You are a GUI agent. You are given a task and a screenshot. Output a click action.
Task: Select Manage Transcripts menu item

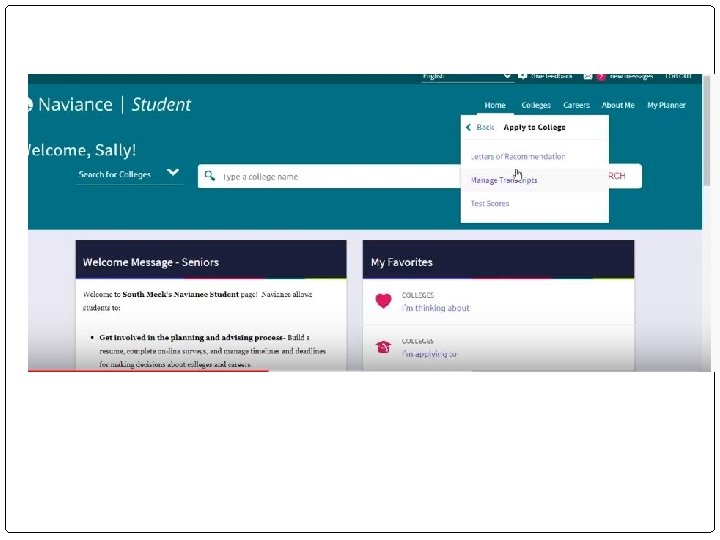(x=504, y=180)
